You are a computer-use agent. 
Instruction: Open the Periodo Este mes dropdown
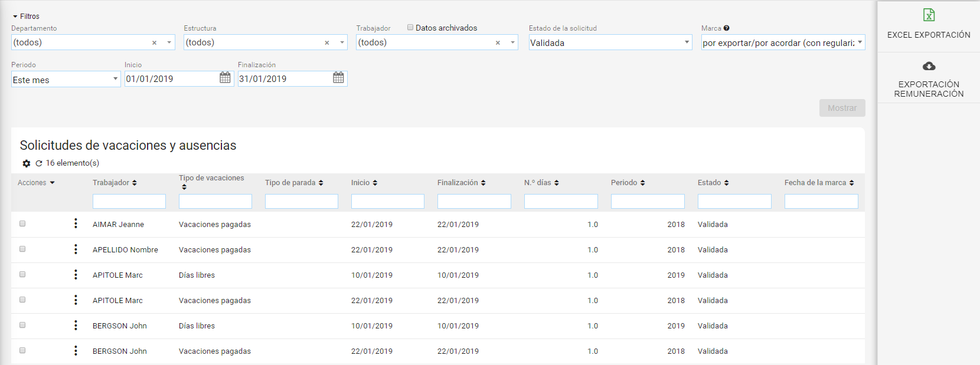point(66,80)
